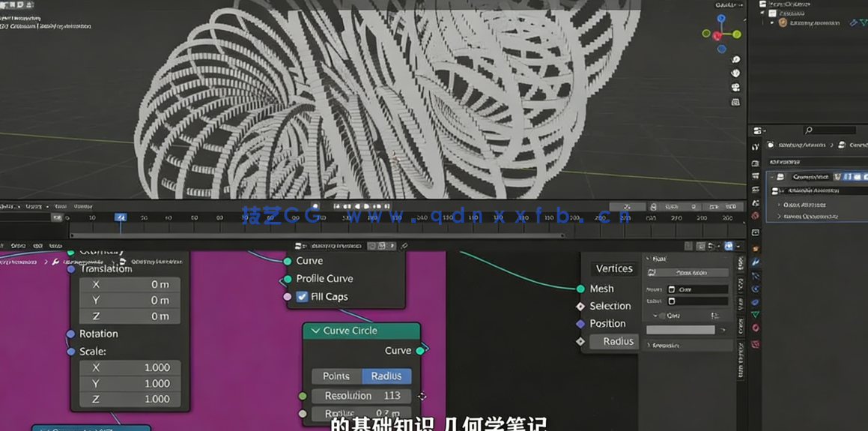
Task: Click Scale Y 1.000 field
Action: 130,383
